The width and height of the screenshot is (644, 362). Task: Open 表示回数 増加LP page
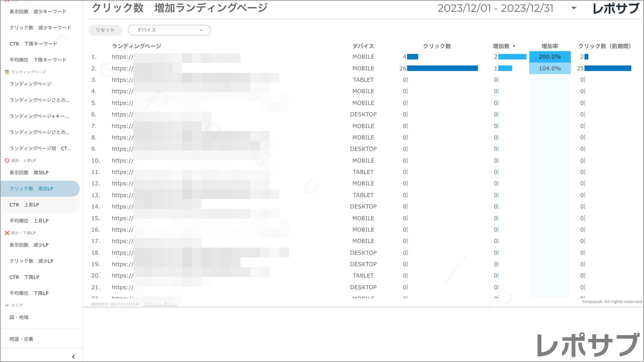29,173
